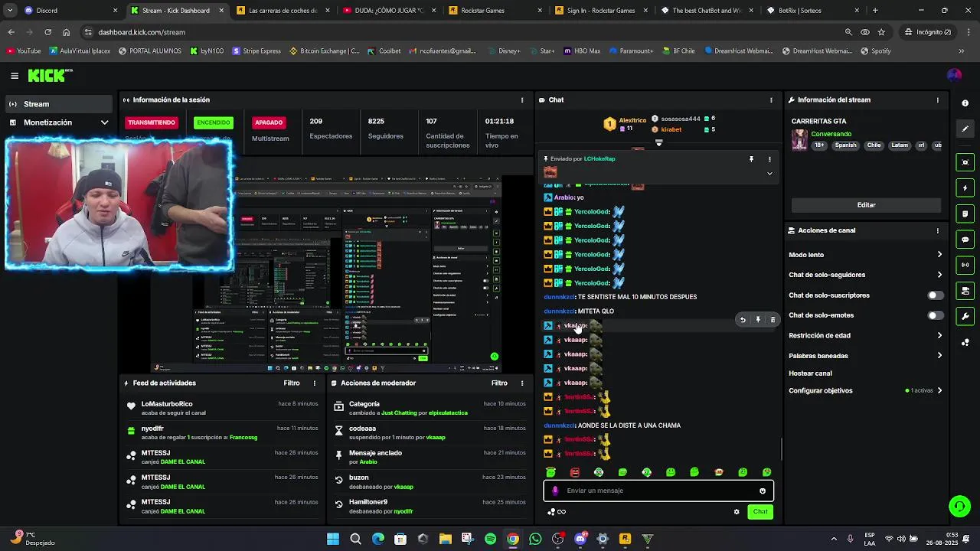This screenshot has width=980, height=551.
Task: Bookmark this page with star icon
Action: click(881, 32)
